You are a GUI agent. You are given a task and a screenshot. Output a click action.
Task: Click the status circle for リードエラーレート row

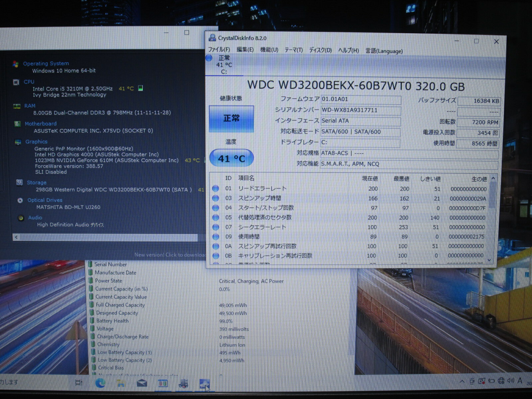[x=215, y=189]
